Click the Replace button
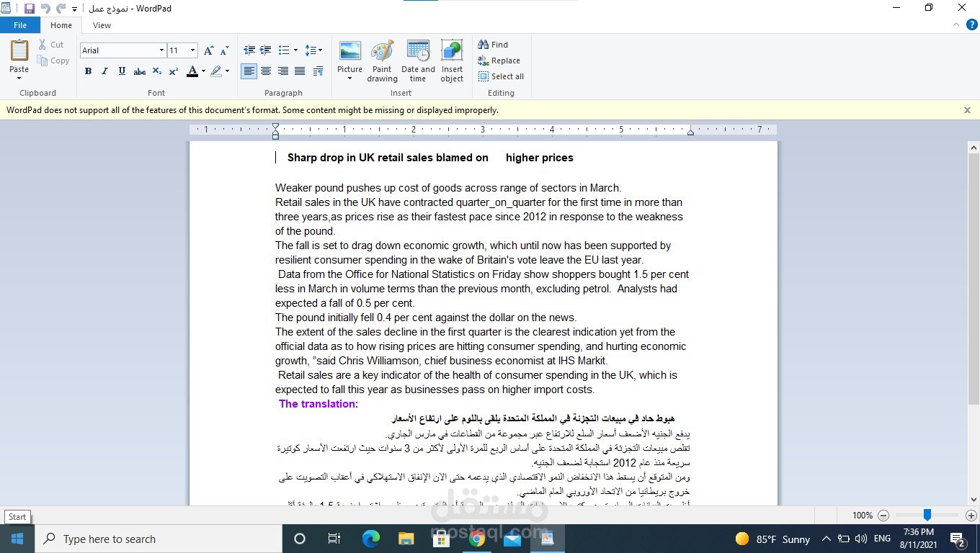 499,60
